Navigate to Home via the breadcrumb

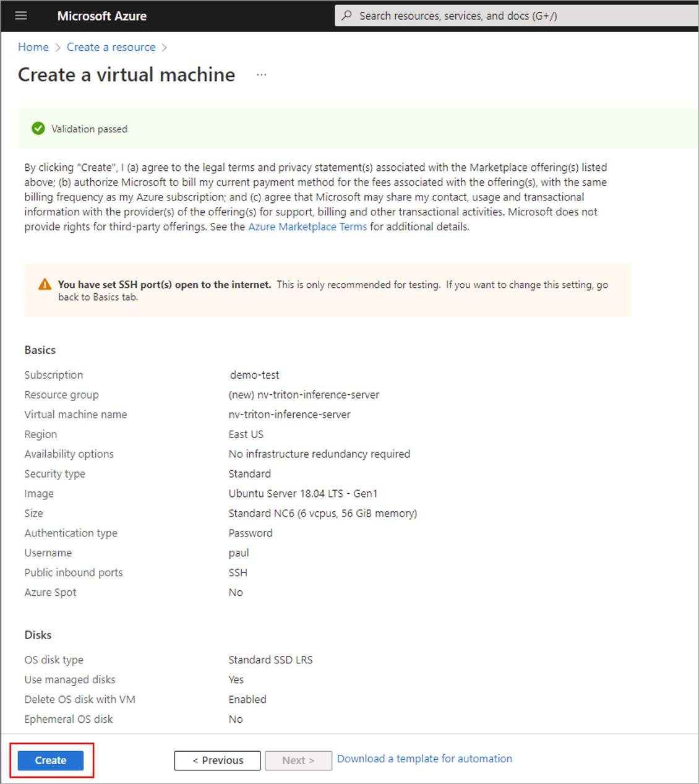point(33,47)
